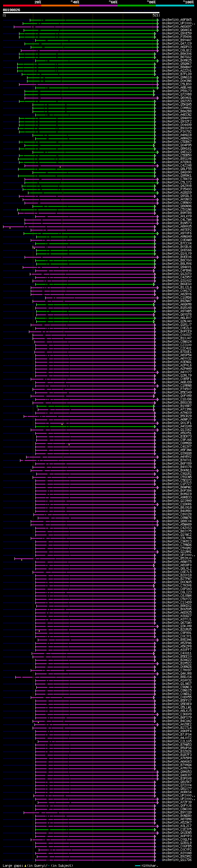
Task: Open UniRef100_O04499 entry
Action: coord(176,125)
